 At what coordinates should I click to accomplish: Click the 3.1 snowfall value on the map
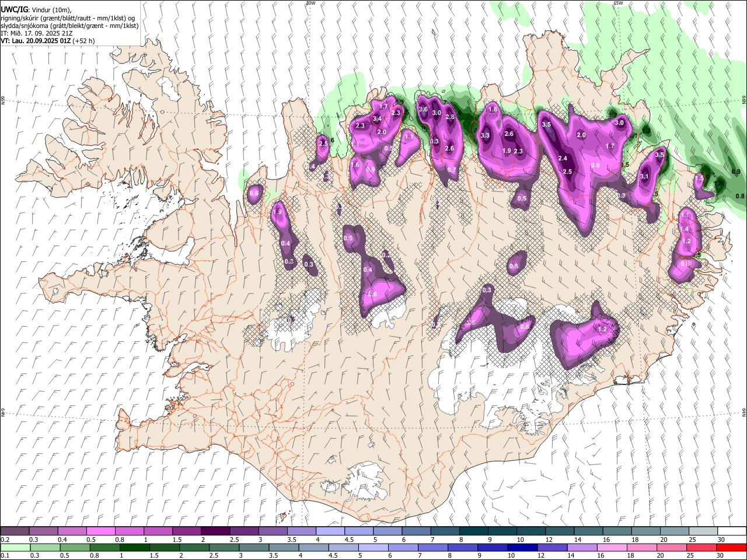click(644, 176)
